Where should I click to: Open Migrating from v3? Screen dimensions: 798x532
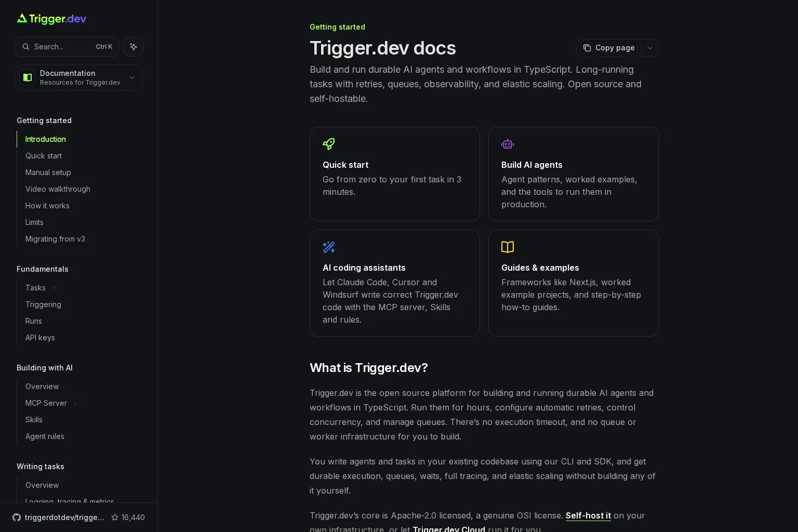point(55,239)
